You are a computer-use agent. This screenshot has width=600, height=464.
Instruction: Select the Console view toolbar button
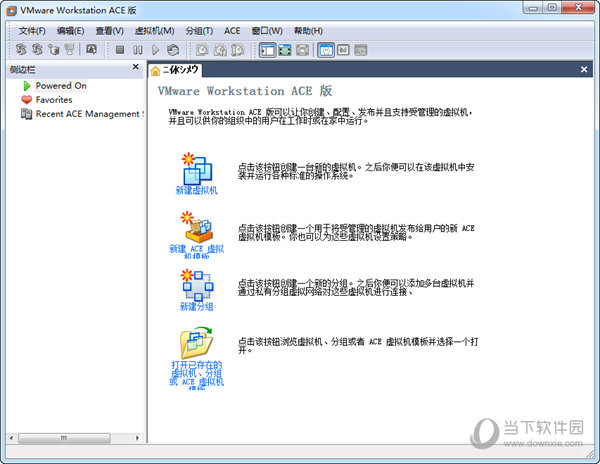coord(360,50)
